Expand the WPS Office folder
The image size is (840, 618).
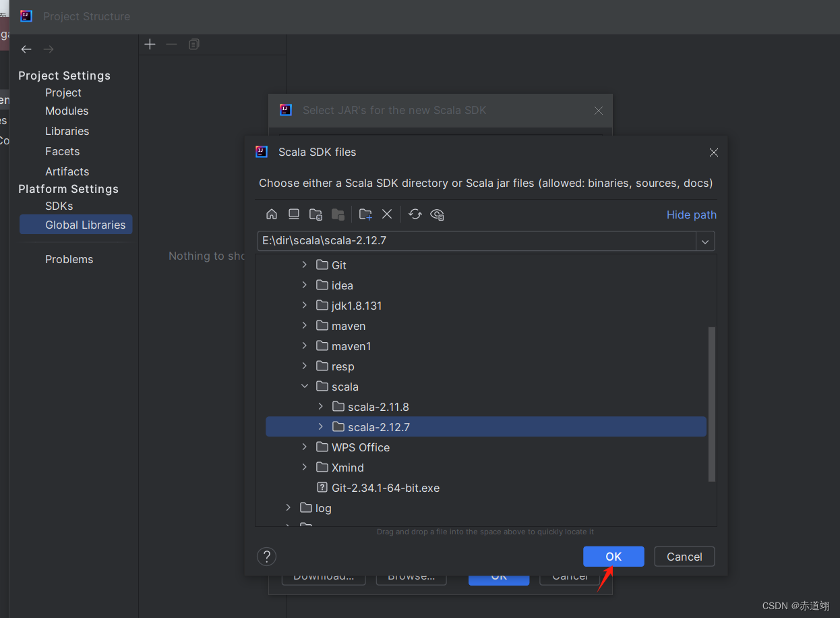(305, 447)
